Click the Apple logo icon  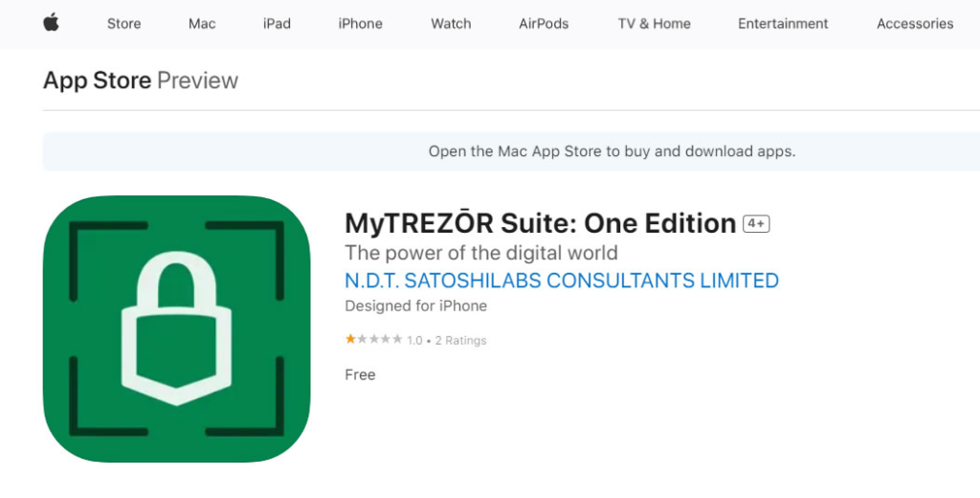point(52,23)
